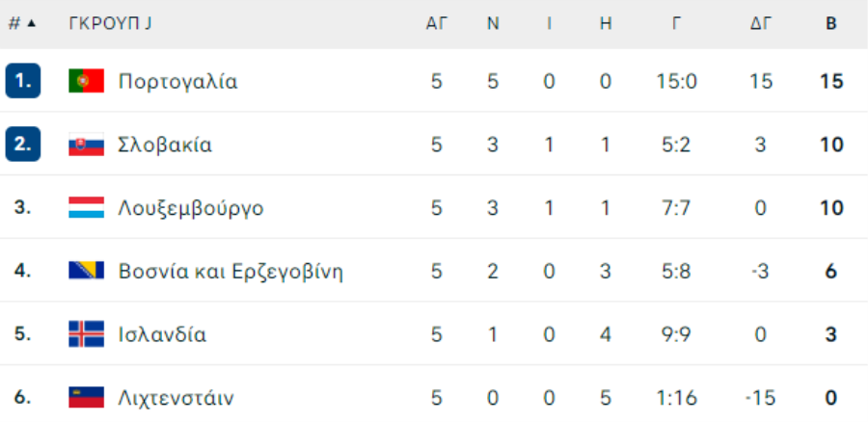The width and height of the screenshot is (868, 422).
Task: Select the rank 1 position badge
Action: [x=23, y=81]
